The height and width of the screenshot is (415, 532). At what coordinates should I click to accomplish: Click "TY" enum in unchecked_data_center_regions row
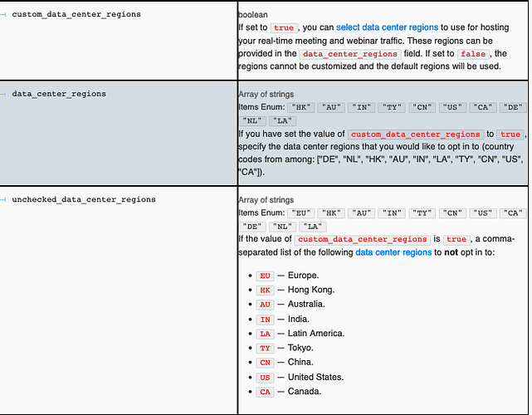tap(422, 213)
